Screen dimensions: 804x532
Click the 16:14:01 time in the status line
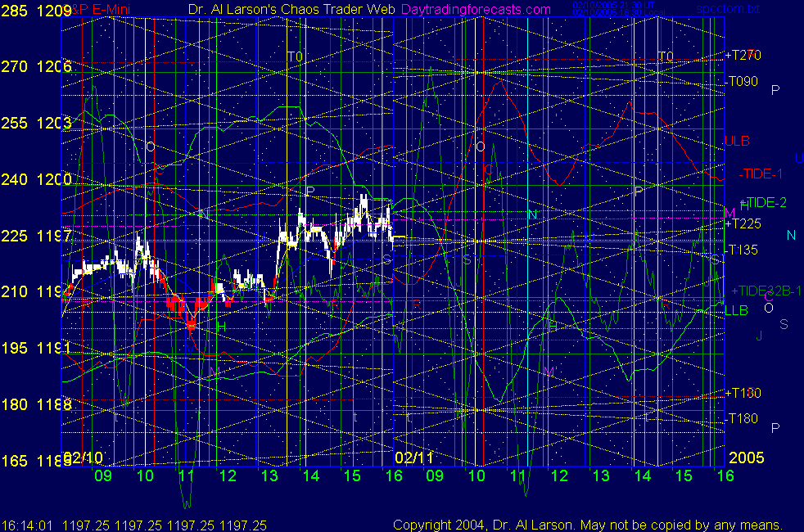tap(27, 525)
